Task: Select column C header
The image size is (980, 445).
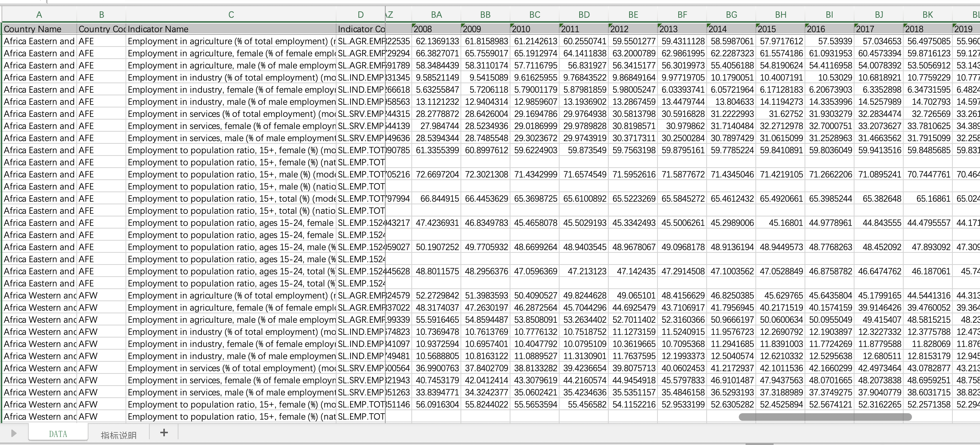Action: tap(231, 15)
